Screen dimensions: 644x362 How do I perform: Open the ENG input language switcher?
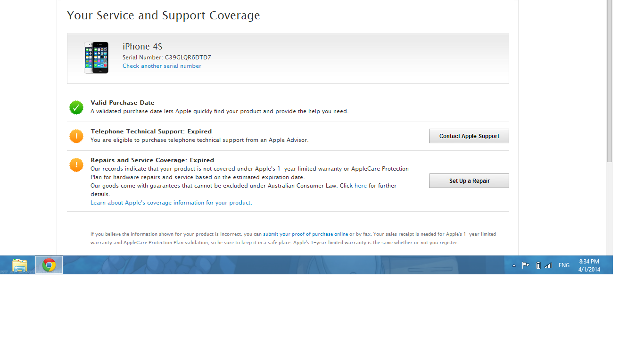coord(564,265)
